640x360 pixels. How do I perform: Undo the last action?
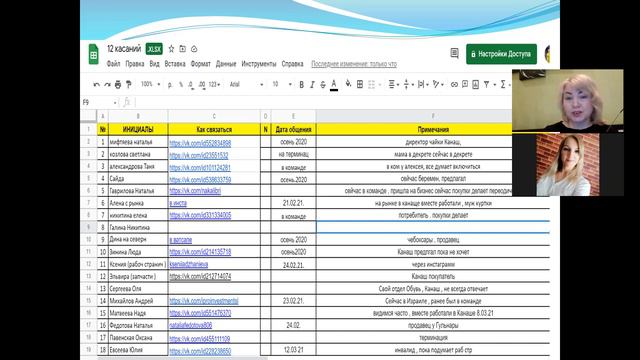[97, 84]
